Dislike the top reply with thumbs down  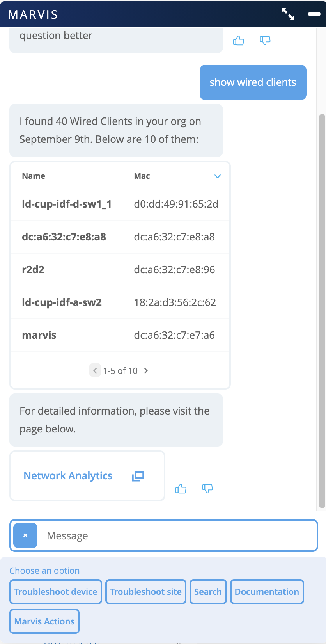[x=265, y=41]
